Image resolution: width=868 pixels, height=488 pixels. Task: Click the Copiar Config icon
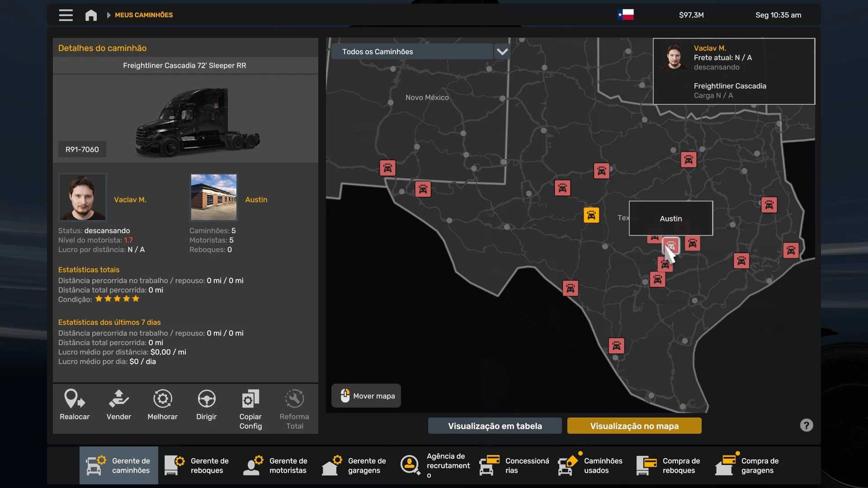(x=250, y=399)
